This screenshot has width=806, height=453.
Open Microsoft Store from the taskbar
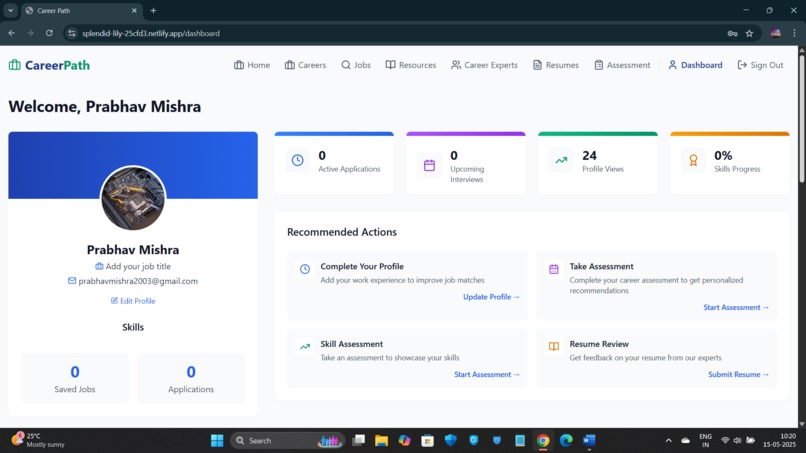tap(427, 441)
